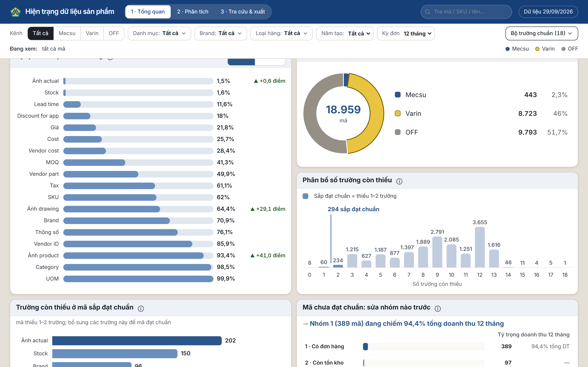Switch to the 2 · Phân tích tab
The image size is (588, 367).
(193, 12)
